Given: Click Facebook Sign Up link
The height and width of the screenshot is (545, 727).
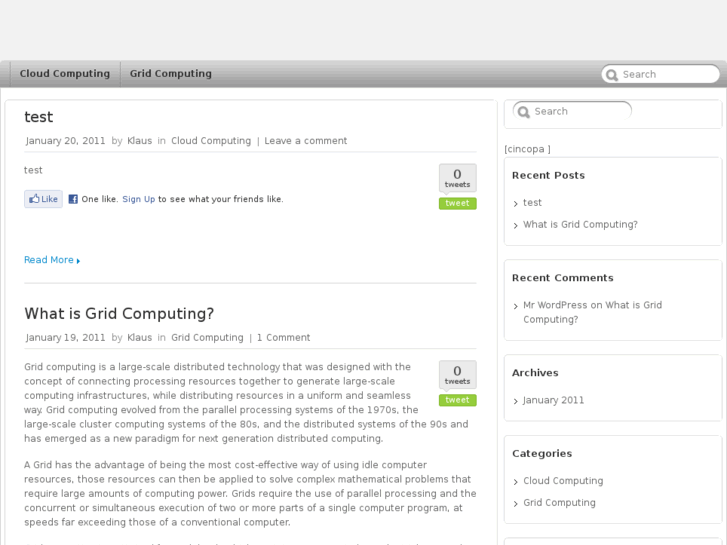Looking at the screenshot, I should (x=138, y=199).
